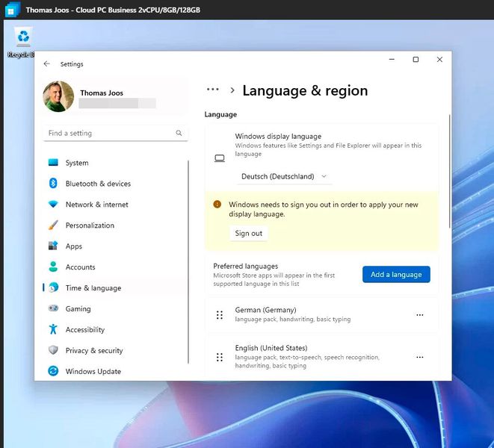
Task: Click the Personalization paintbrush icon
Action: click(53, 225)
